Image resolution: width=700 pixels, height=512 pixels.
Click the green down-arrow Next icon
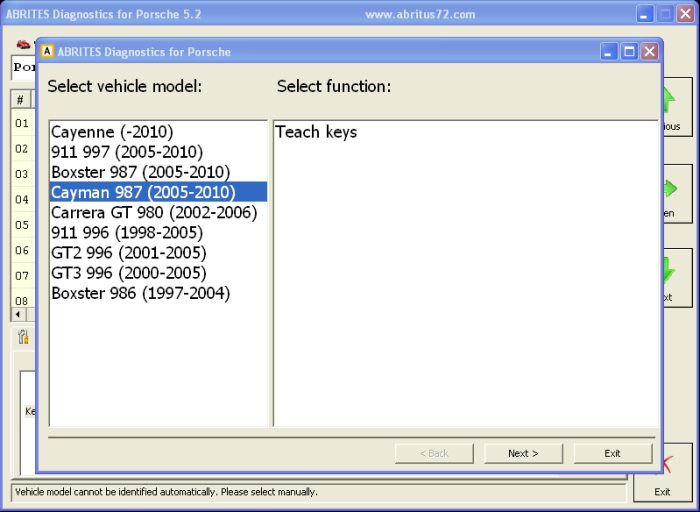tap(668, 272)
